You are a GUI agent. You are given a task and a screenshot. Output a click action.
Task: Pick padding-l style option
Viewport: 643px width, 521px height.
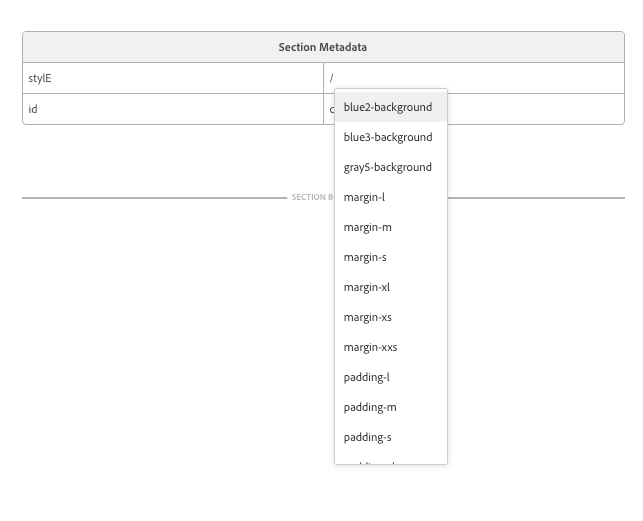391,377
